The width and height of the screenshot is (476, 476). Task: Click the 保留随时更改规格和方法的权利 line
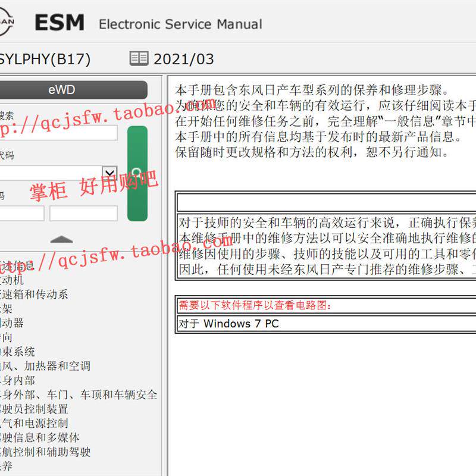pos(312,152)
